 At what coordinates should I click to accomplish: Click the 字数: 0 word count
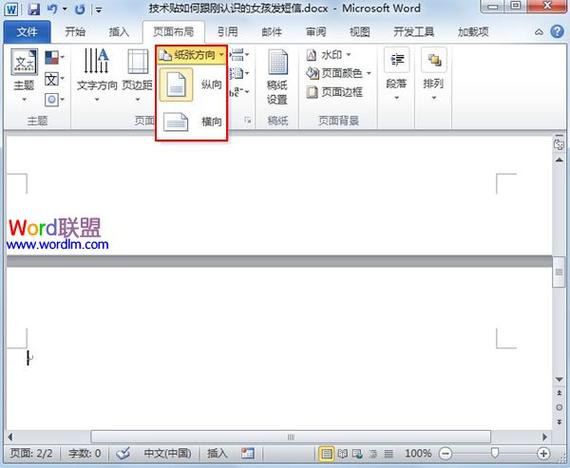point(84,453)
